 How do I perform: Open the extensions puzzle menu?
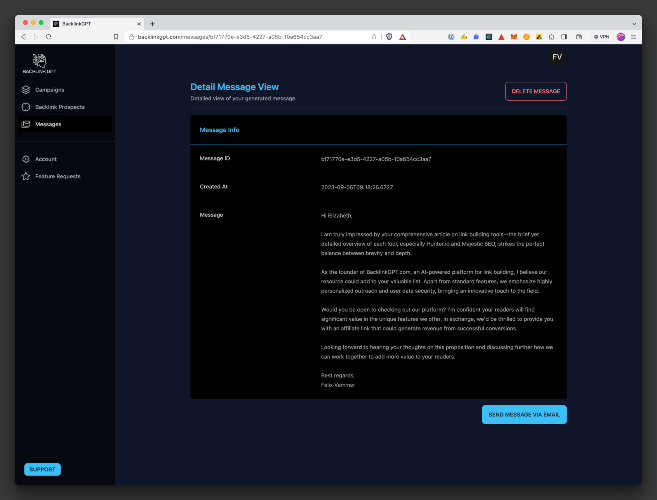551,37
